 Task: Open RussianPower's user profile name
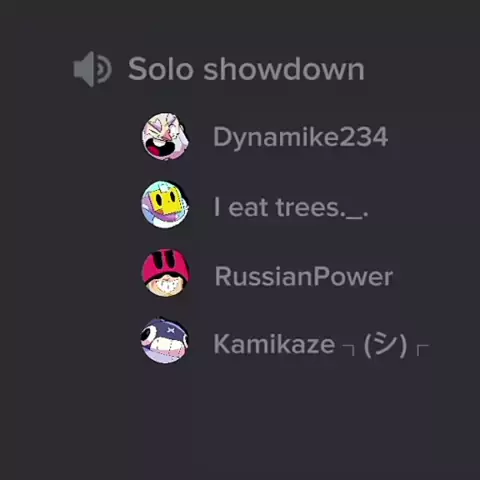[304, 276]
